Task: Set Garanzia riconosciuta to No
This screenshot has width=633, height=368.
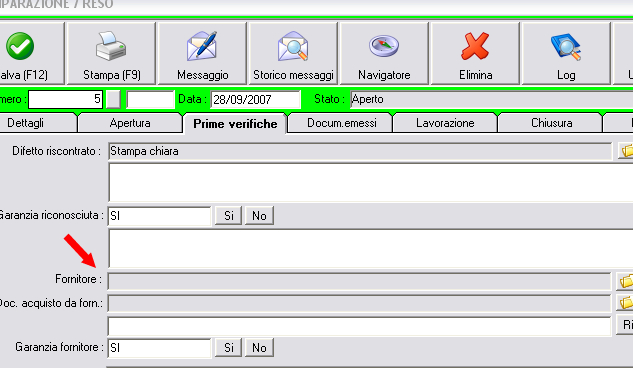Action: click(259, 216)
